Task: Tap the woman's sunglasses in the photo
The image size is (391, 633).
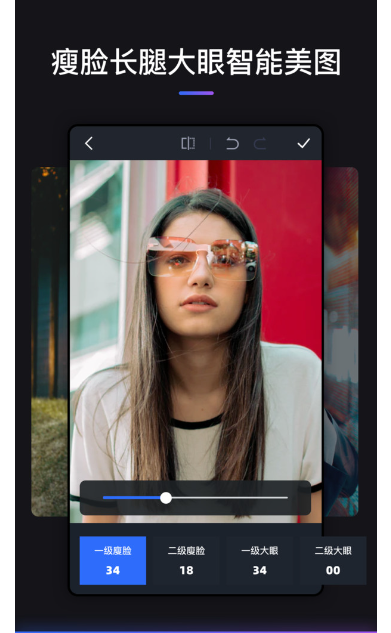Action: click(203, 258)
